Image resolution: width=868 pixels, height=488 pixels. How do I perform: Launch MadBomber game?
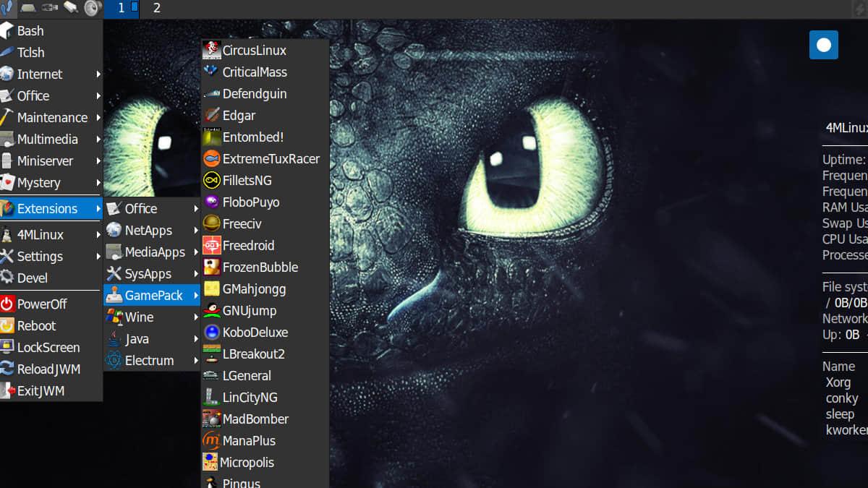click(255, 419)
